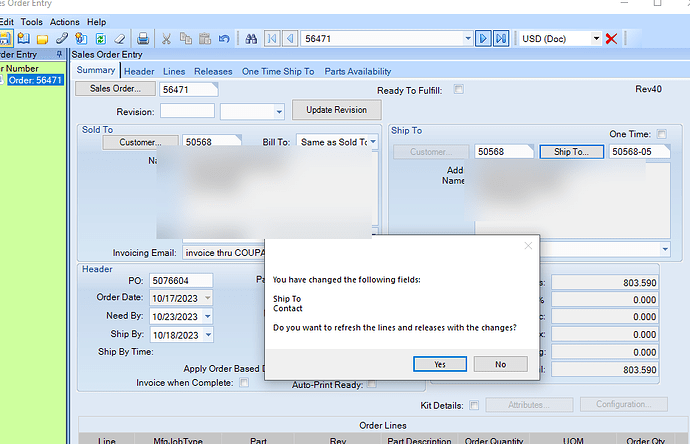Click the scissors Cut icon
Viewport: 690px width, 444px height.
pyautogui.click(x=166, y=39)
